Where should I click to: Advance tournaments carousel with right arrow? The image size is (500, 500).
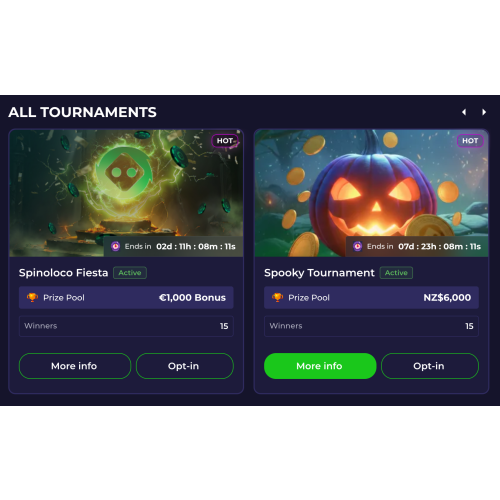pyautogui.click(x=484, y=112)
